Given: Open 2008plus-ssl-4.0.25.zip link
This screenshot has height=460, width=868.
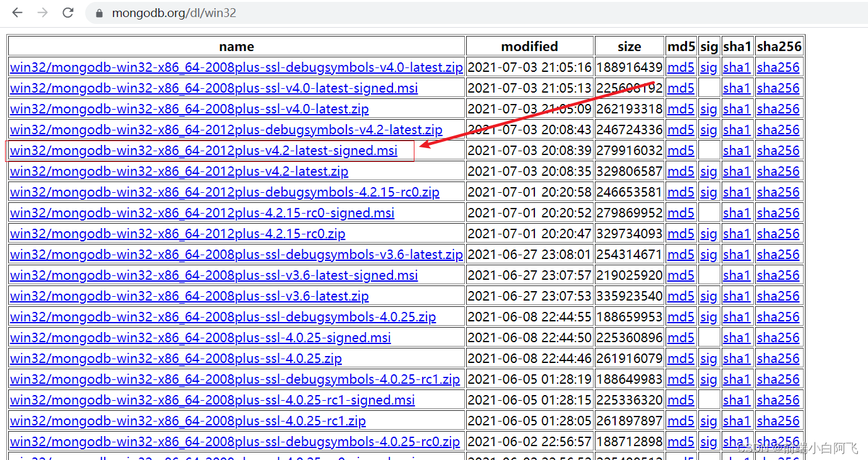Looking at the screenshot, I should click(x=176, y=359).
